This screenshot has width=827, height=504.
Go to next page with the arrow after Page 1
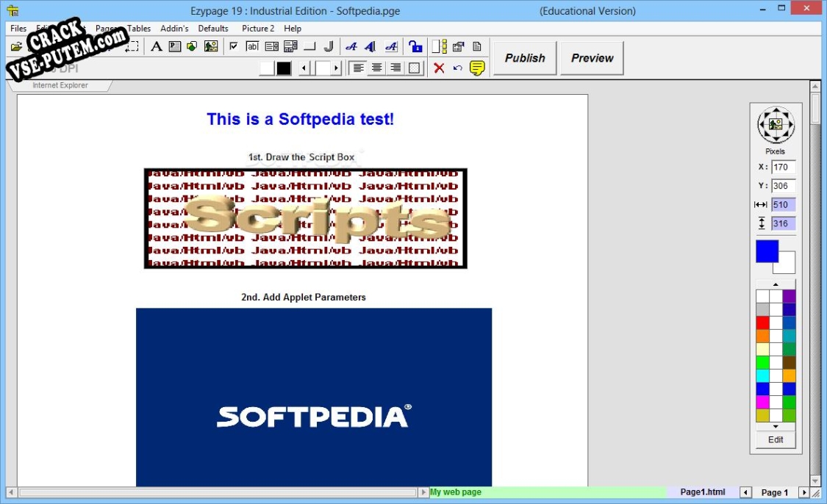[803, 492]
